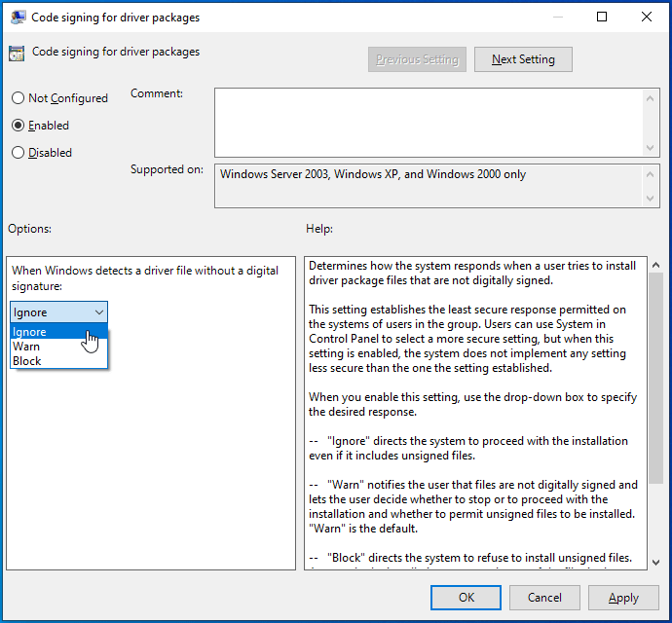Screen dimensions: 672x623
Task: Click the Apply button
Action: tap(623, 598)
